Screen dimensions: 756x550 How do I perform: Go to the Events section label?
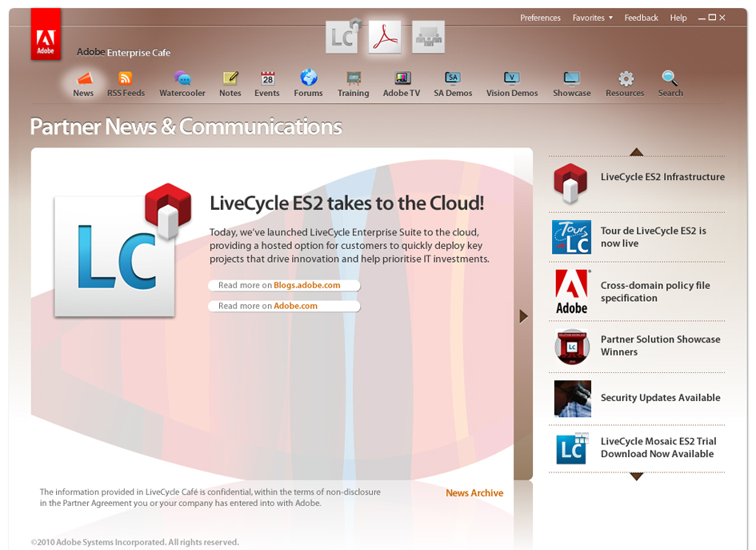[x=267, y=93]
